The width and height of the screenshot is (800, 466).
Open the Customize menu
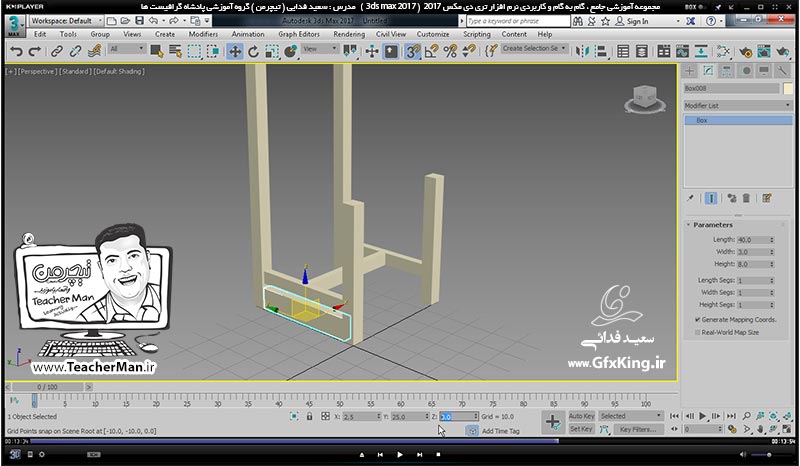(x=433, y=34)
